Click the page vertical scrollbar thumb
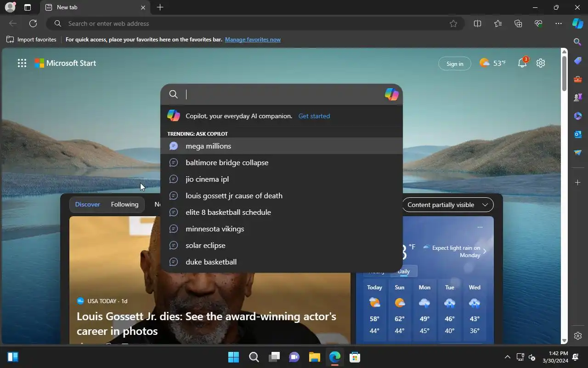This screenshot has width=588, height=368. pyautogui.click(x=564, y=73)
